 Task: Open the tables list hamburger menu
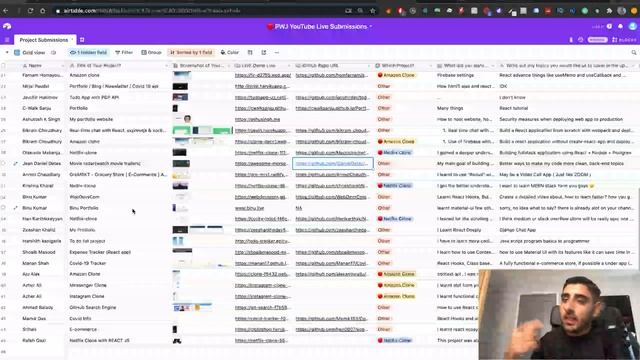pos(7,40)
